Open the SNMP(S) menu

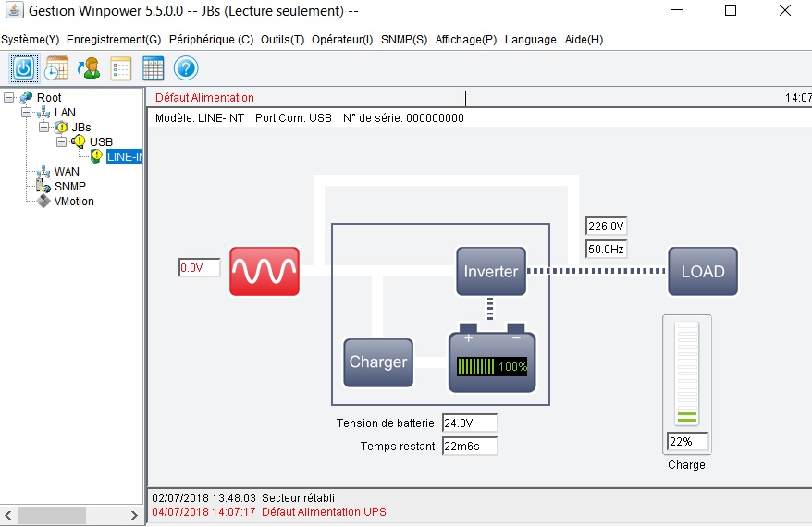click(x=404, y=40)
